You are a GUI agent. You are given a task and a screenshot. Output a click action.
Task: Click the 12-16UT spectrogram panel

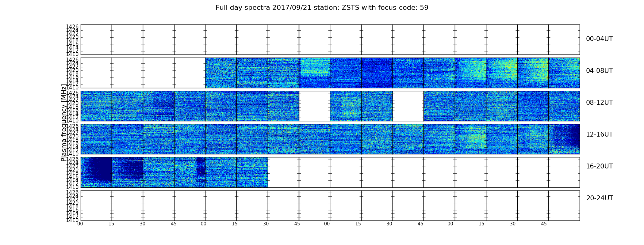click(330, 139)
